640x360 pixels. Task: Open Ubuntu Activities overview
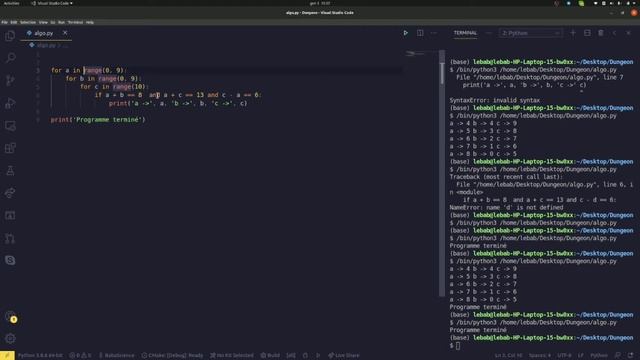point(11,3)
